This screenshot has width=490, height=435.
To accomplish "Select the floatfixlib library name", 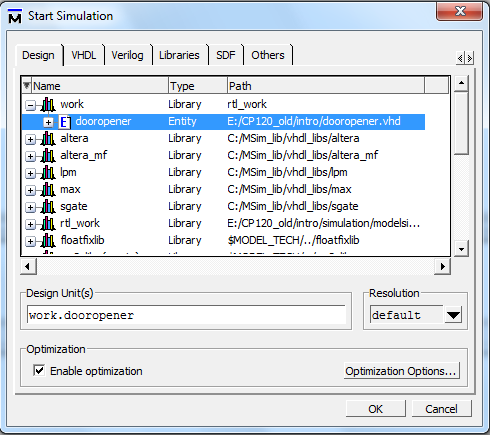I will tap(82, 240).
